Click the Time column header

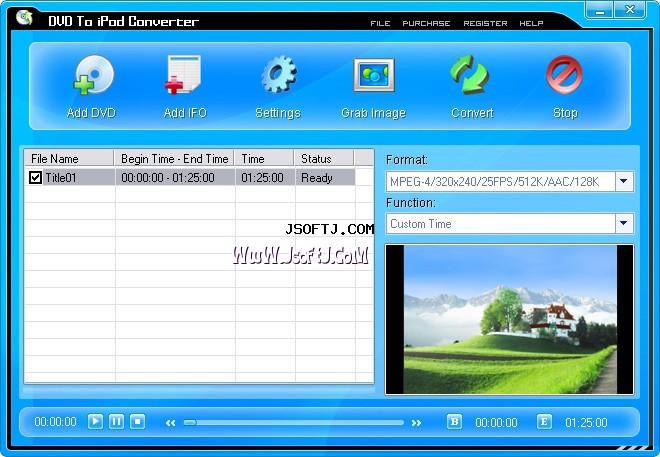(x=264, y=159)
